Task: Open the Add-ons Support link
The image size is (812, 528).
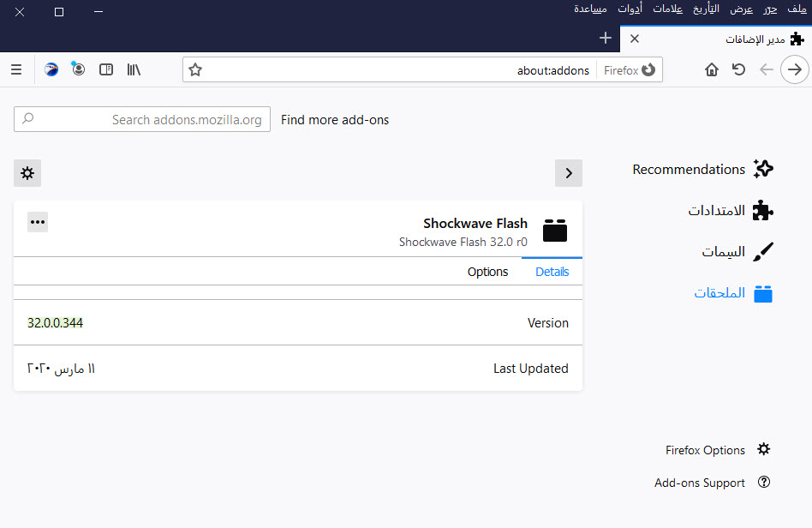Action: pyautogui.click(x=699, y=483)
